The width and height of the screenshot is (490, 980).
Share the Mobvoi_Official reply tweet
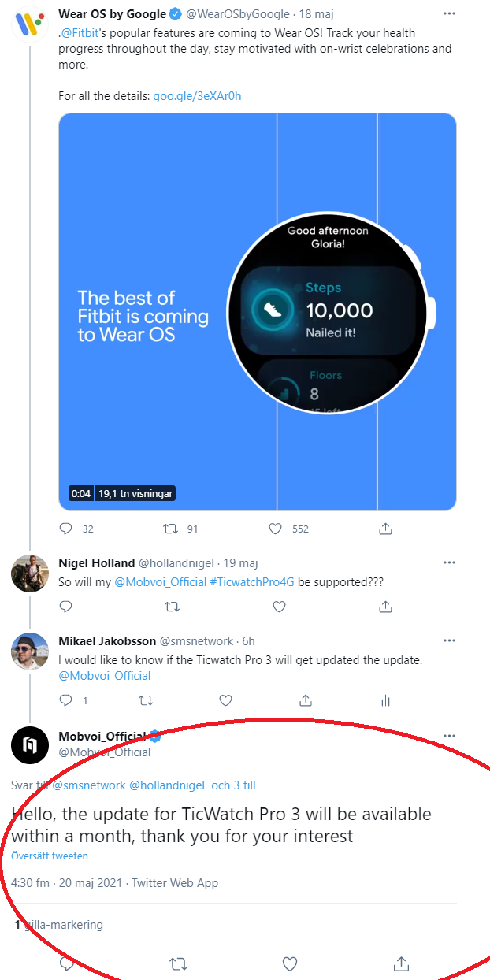click(x=401, y=963)
